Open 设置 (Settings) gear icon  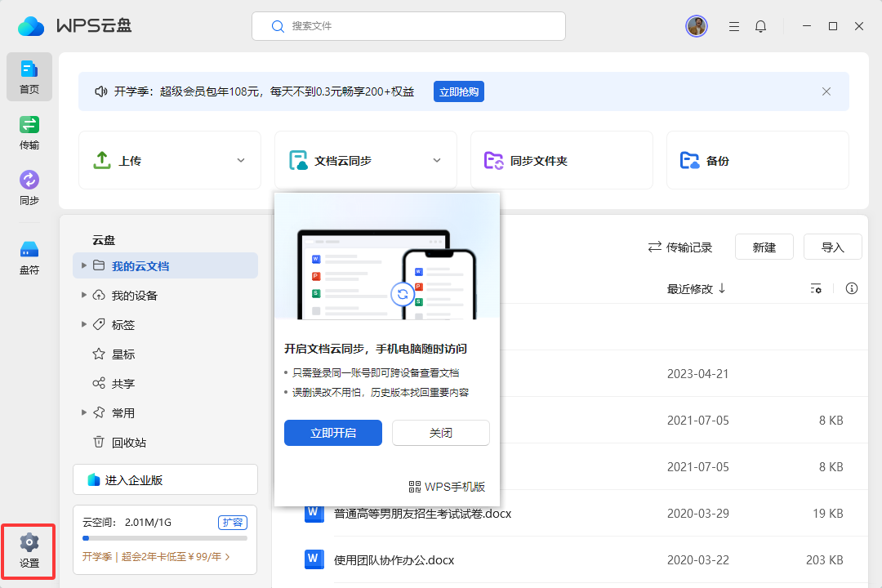click(29, 550)
